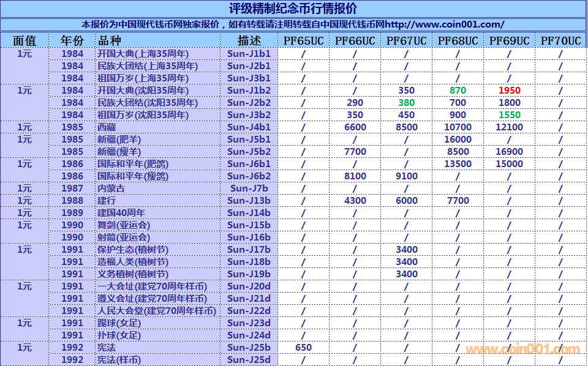Click the PF70UC column header
588x366 pixels.
(x=560, y=41)
